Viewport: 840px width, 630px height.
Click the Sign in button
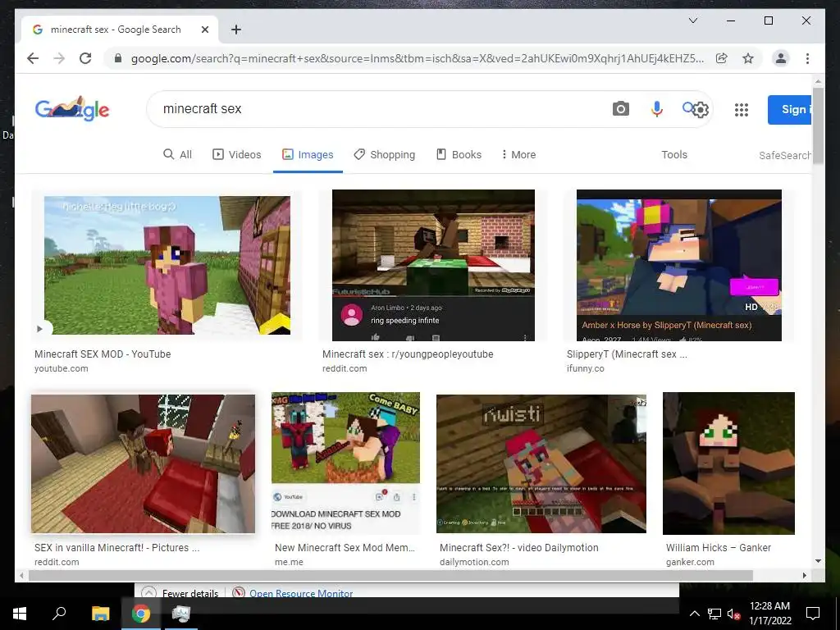(x=789, y=110)
